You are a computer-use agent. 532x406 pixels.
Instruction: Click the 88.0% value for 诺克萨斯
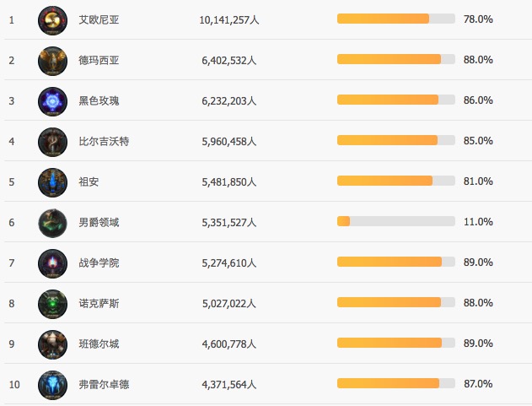(478, 303)
